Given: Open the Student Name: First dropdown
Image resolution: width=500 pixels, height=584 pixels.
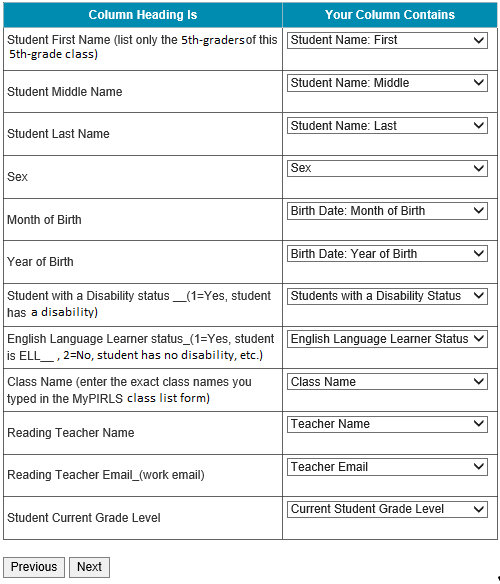Looking at the screenshot, I should tap(387, 40).
